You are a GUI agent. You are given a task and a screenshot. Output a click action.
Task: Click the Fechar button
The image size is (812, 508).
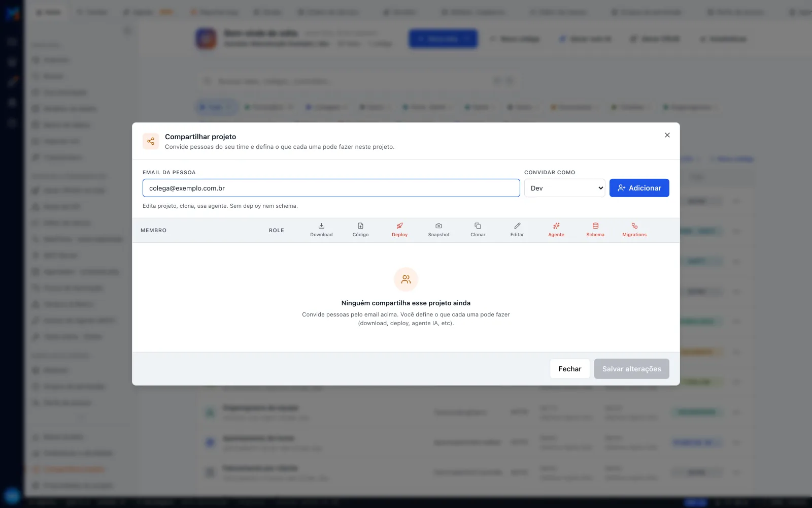tap(570, 369)
